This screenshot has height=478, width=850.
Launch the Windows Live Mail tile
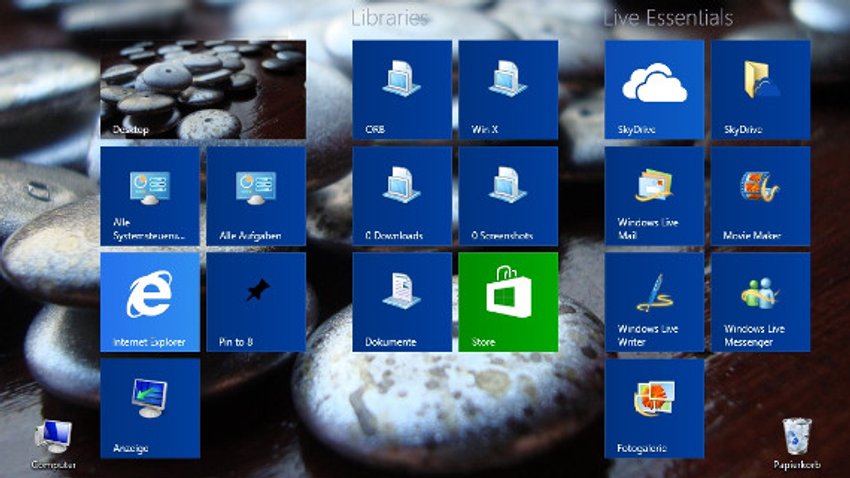point(654,196)
